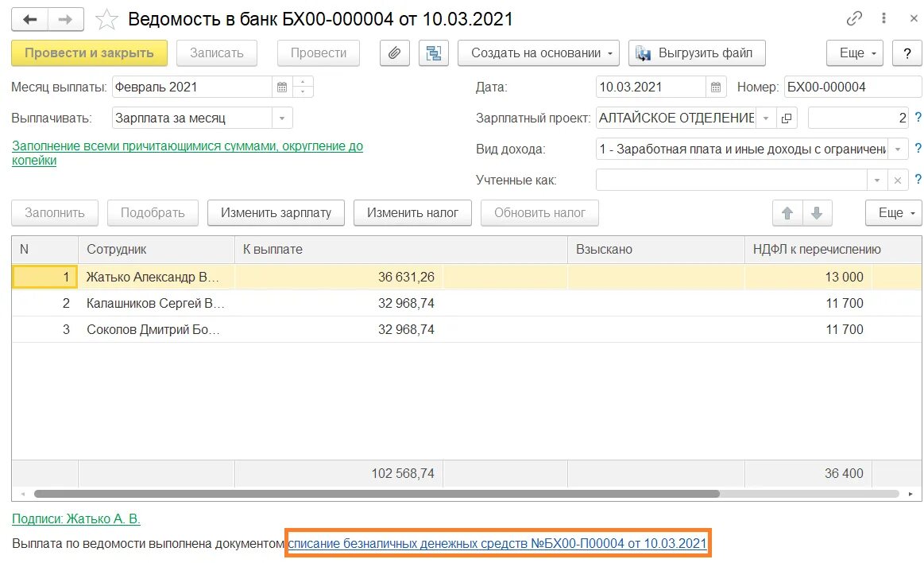This screenshot has width=924, height=563.
Task: Mark document as favorite with star
Action: pos(106,19)
